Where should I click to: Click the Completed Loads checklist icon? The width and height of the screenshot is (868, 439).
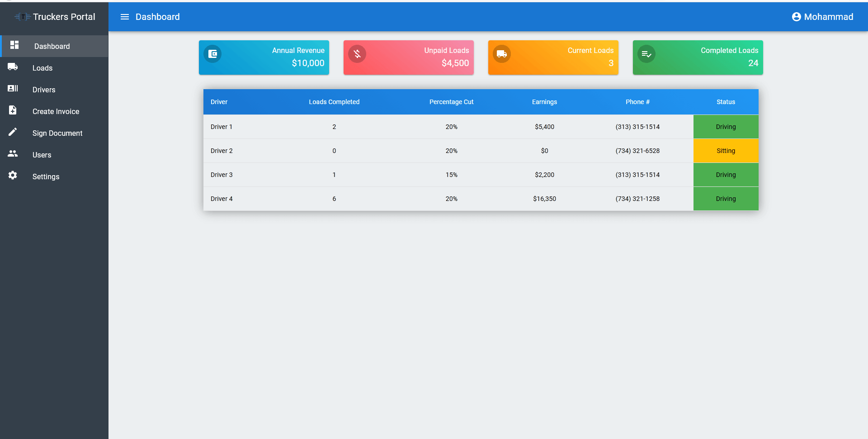pos(646,54)
